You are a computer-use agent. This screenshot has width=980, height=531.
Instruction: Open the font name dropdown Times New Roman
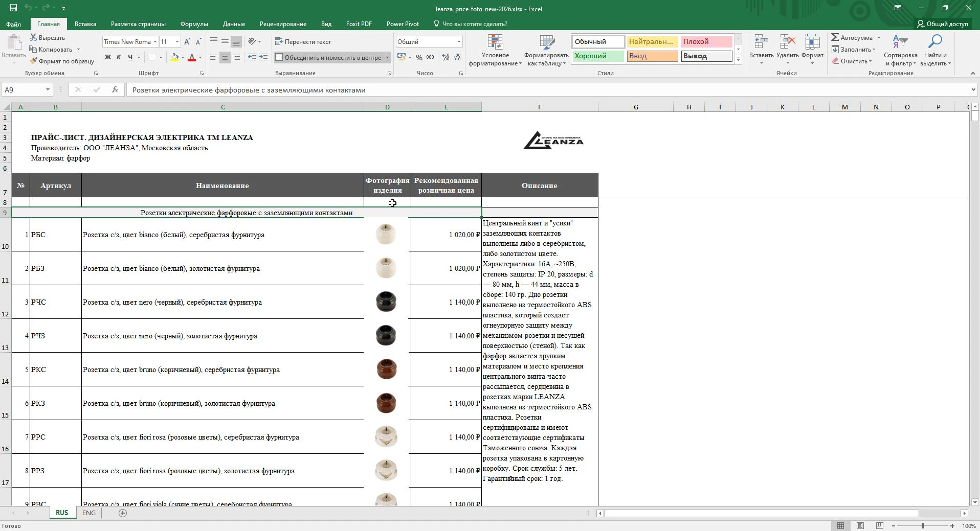click(x=155, y=42)
